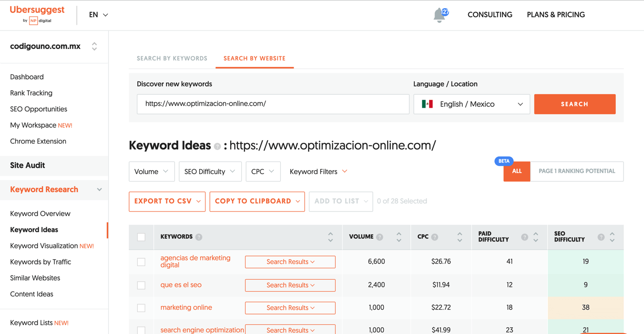The width and height of the screenshot is (644, 334).
Task: Sort table by VOLUME column arrows
Action: point(399,237)
